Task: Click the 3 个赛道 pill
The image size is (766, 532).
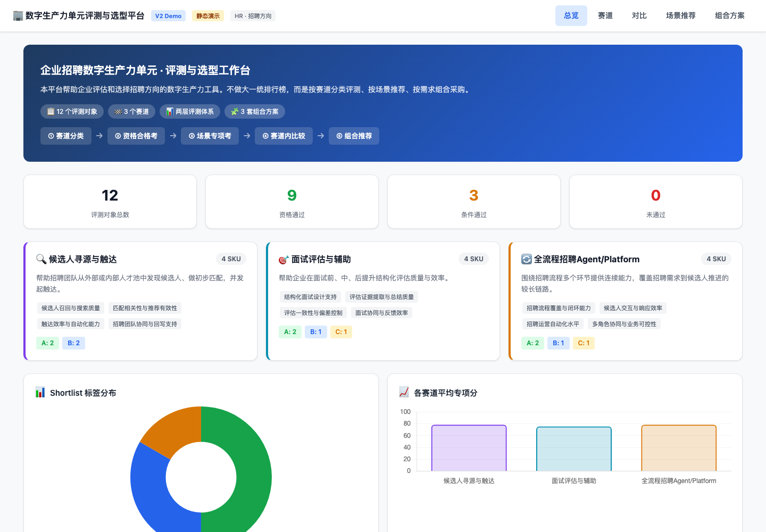Action: (x=132, y=111)
